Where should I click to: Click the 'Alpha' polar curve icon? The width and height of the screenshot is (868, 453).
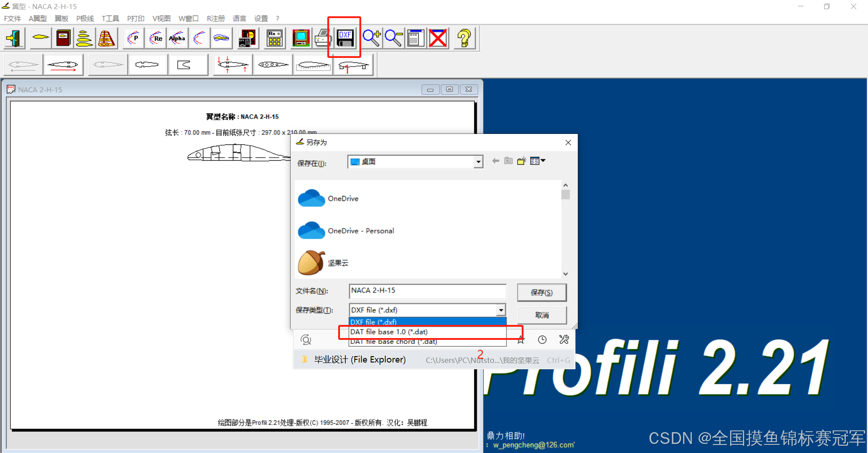pos(177,38)
